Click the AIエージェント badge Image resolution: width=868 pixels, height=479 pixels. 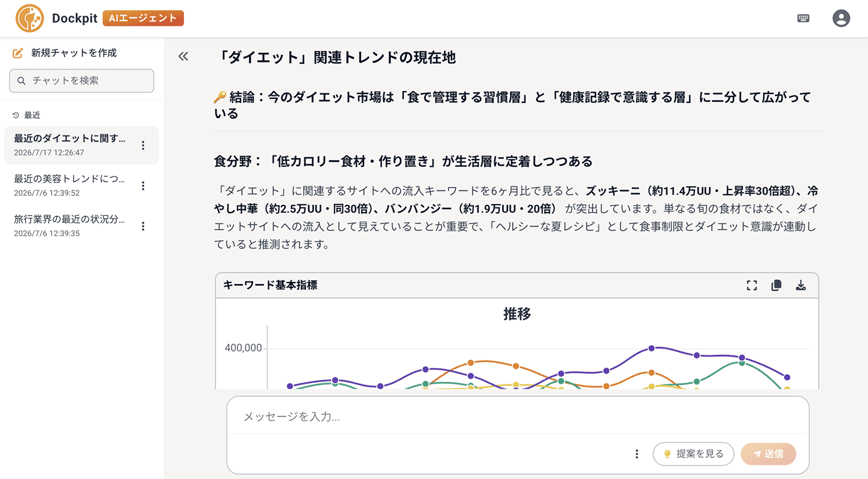(x=143, y=18)
